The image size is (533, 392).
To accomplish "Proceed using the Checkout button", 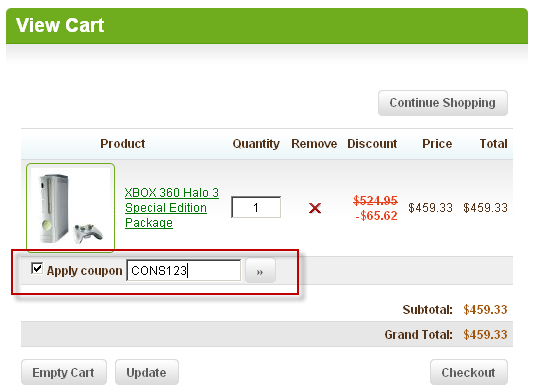I will 468,372.
